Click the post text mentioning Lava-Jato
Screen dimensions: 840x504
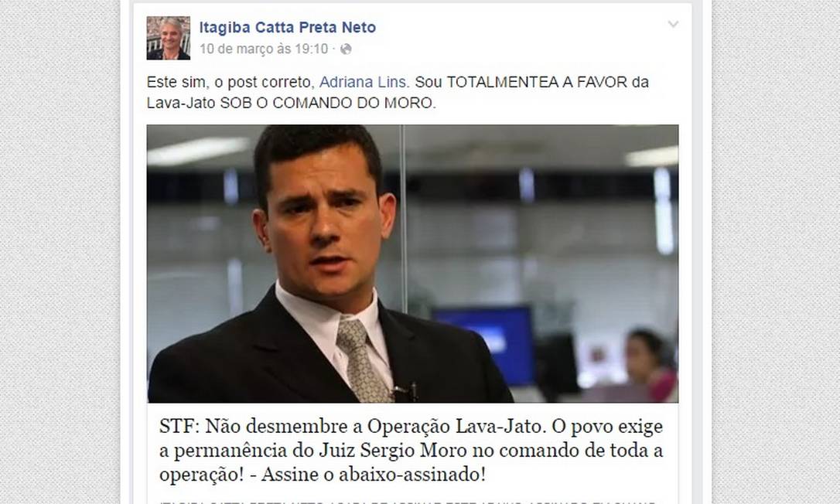point(398,92)
